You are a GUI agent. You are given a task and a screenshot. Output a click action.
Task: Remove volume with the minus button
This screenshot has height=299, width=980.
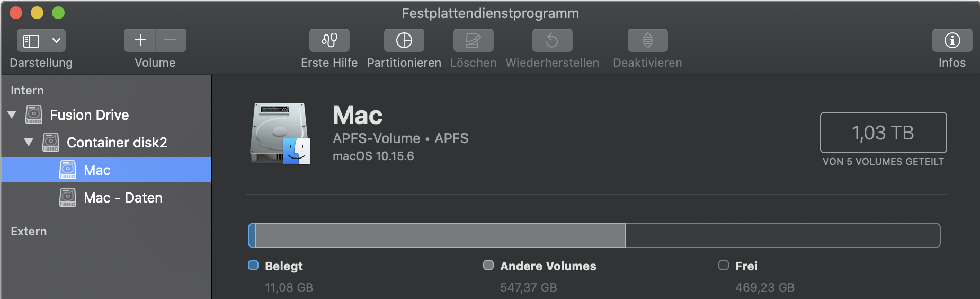171,40
